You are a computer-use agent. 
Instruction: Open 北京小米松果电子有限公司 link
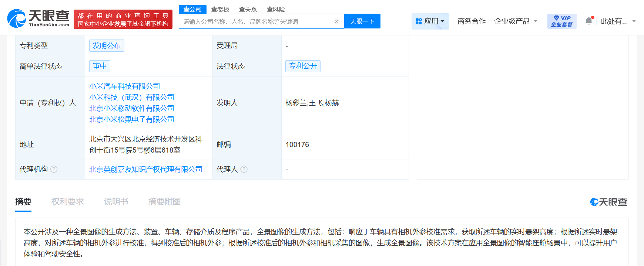132,119
